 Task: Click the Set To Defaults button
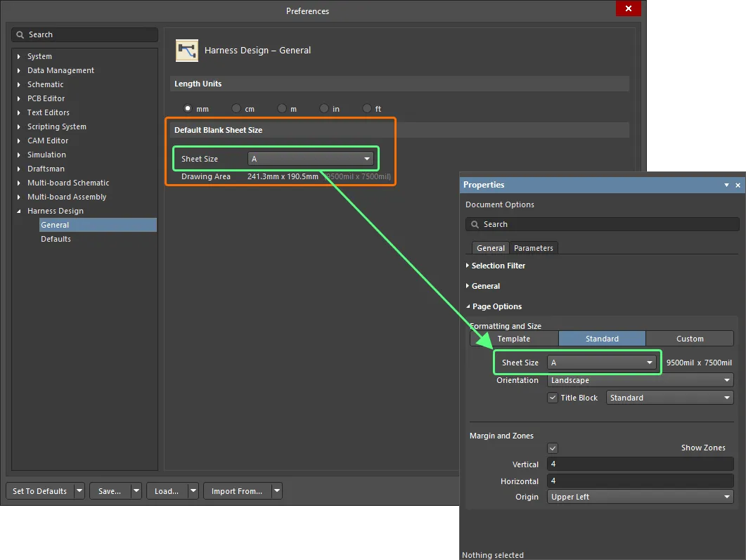point(40,491)
